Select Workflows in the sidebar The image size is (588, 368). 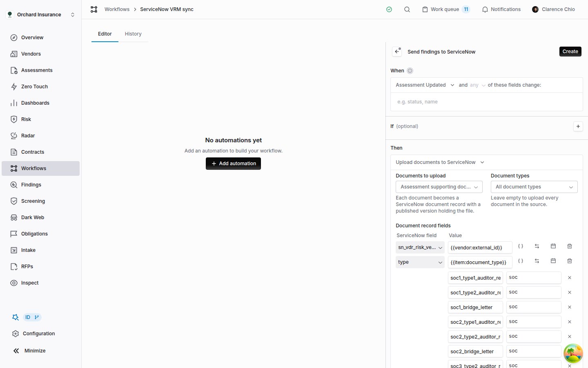pos(40,168)
